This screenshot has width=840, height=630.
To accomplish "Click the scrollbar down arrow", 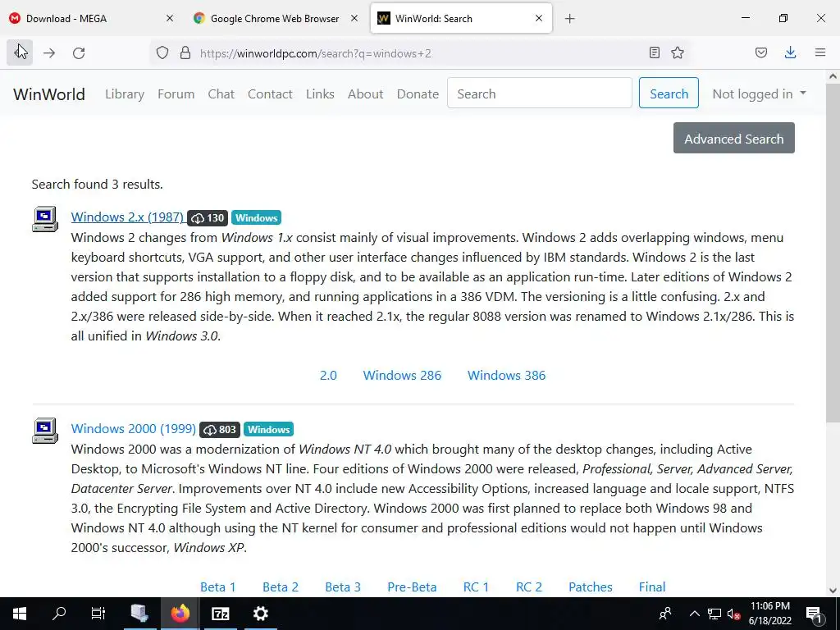I will coord(833,591).
